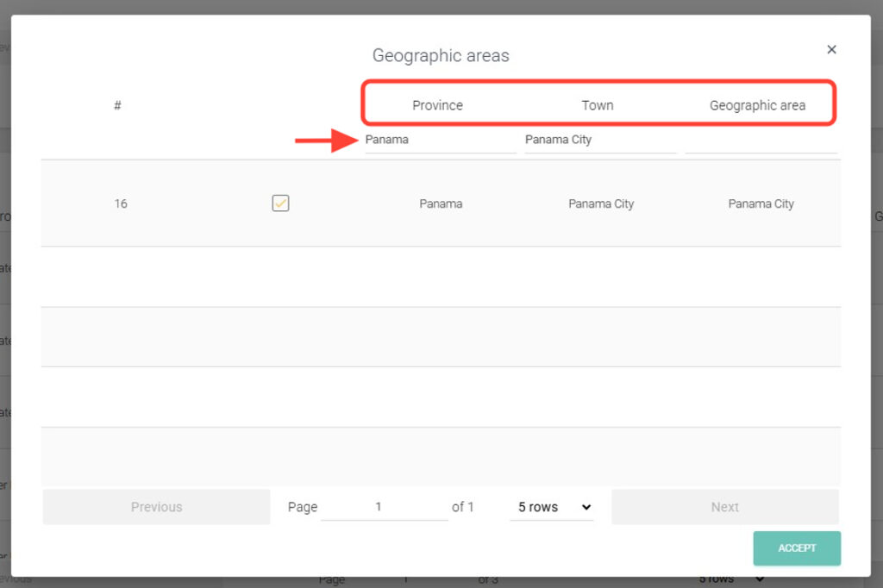Screen dimensions: 883x588
Task: Toggle the checkbox for row 16
Action: coord(280,203)
